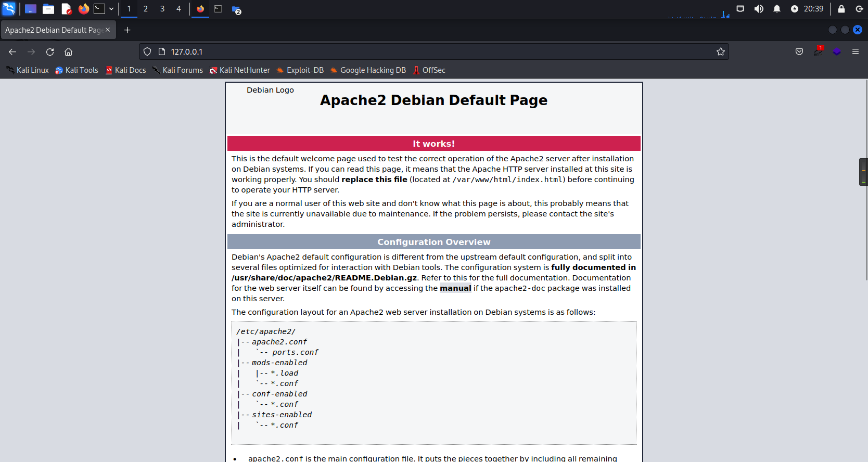Screen dimensions: 868x462
Task: Open the Kali applications menu
Action: [x=9, y=9]
